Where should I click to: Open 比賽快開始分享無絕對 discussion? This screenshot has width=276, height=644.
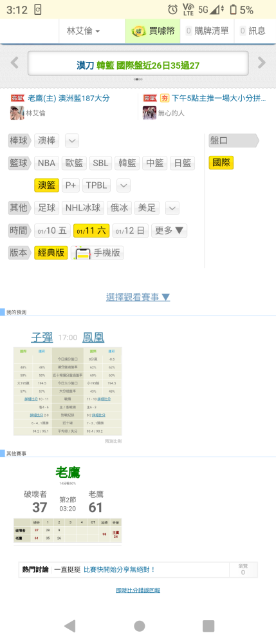(x=119, y=570)
